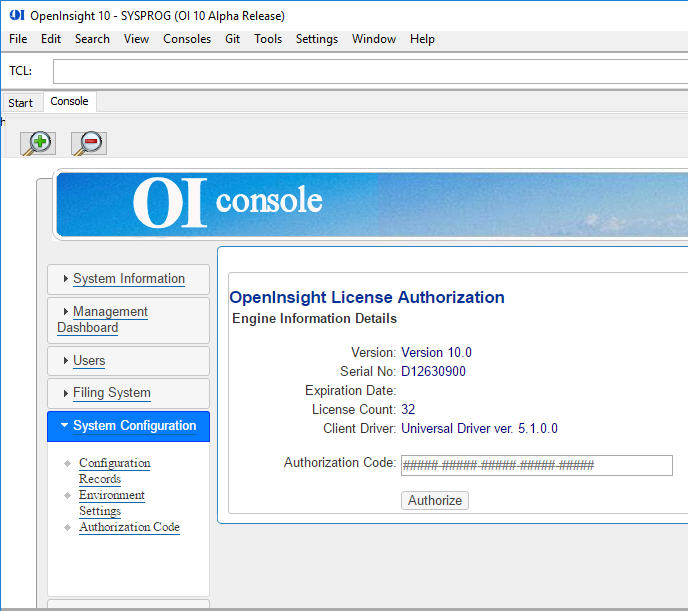
Task: Click the OpenInsight OI title bar icon
Action: (x=17, y=15)
